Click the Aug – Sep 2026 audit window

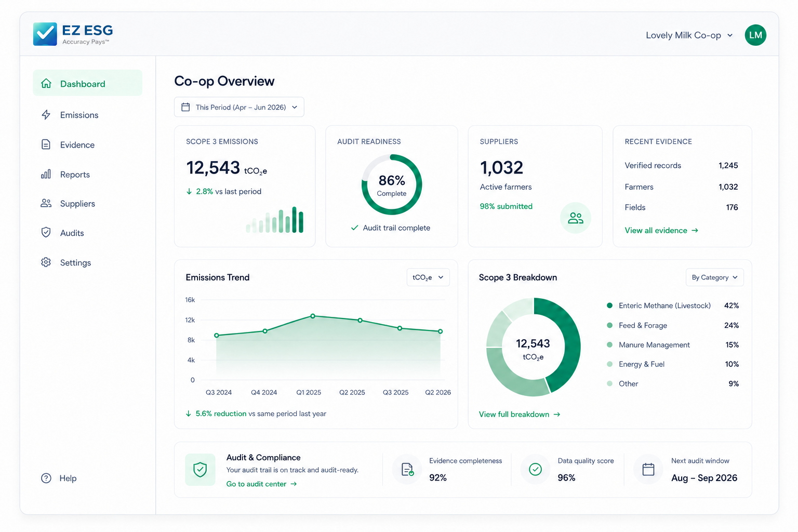click(704, 478)
